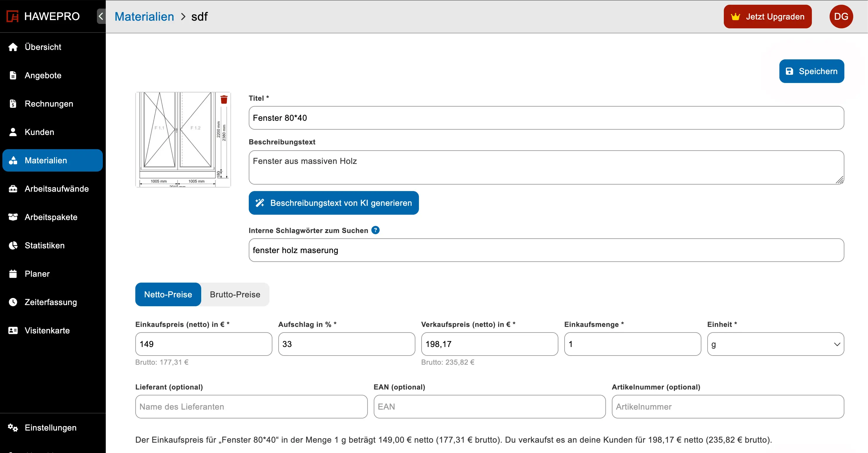This screenshot has height=453, width=868.
Task: Click the help icon next to Interne Schlagwörter
Action: (376, 230)
